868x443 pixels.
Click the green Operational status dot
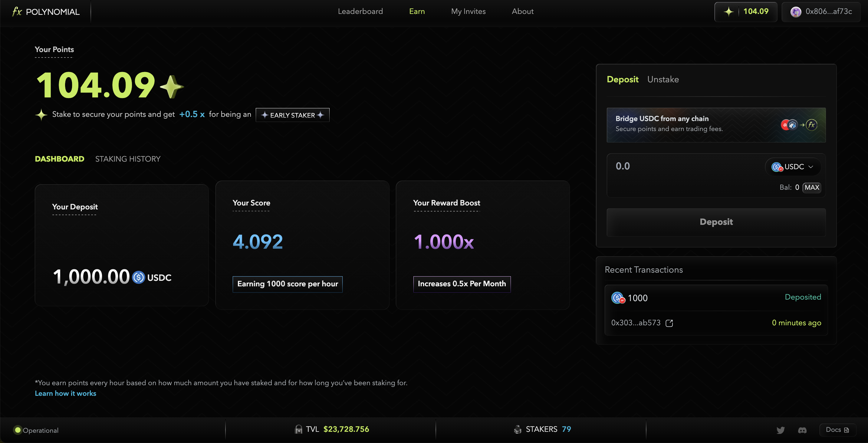(x=18, y=430)
